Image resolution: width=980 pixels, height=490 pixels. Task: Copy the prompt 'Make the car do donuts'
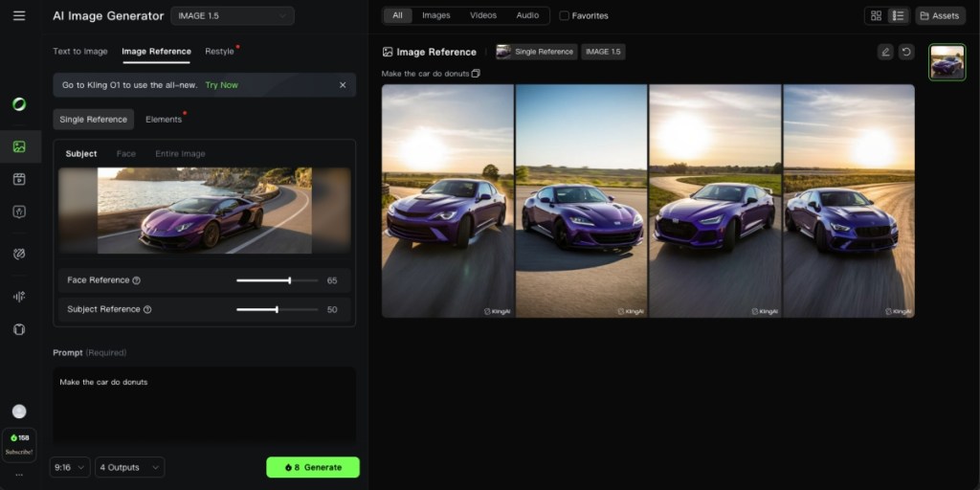click(476, 74)
